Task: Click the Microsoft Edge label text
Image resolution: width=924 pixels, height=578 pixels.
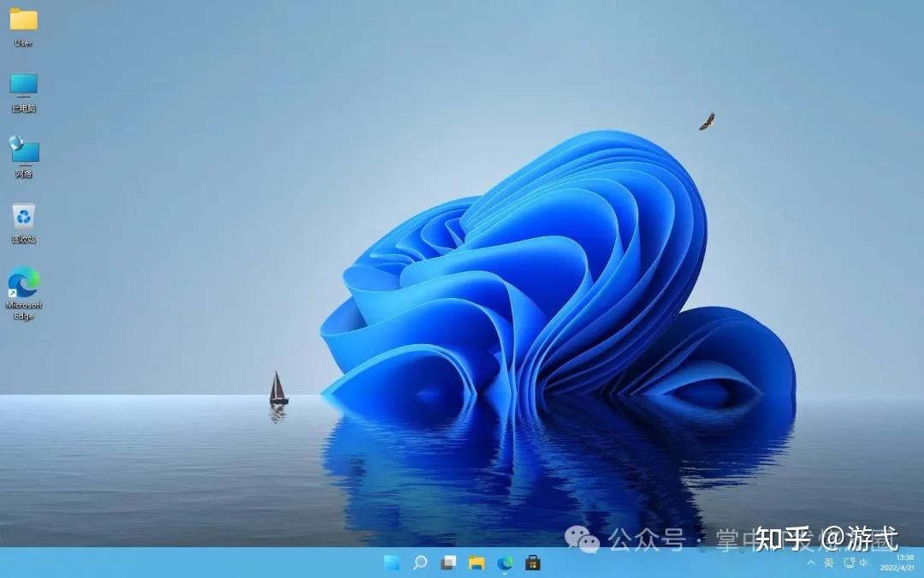Action: 24,311
